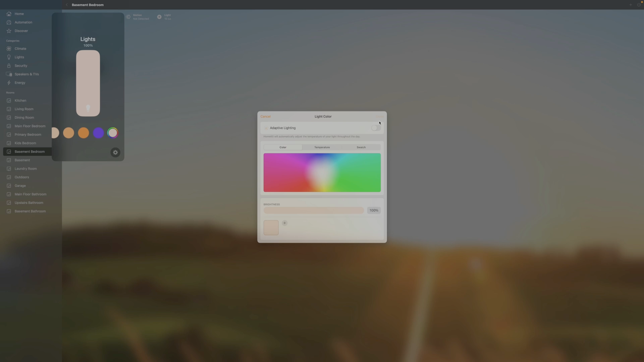Open the Discover star icon
The image size is (644, 362).
pos(9,31)
